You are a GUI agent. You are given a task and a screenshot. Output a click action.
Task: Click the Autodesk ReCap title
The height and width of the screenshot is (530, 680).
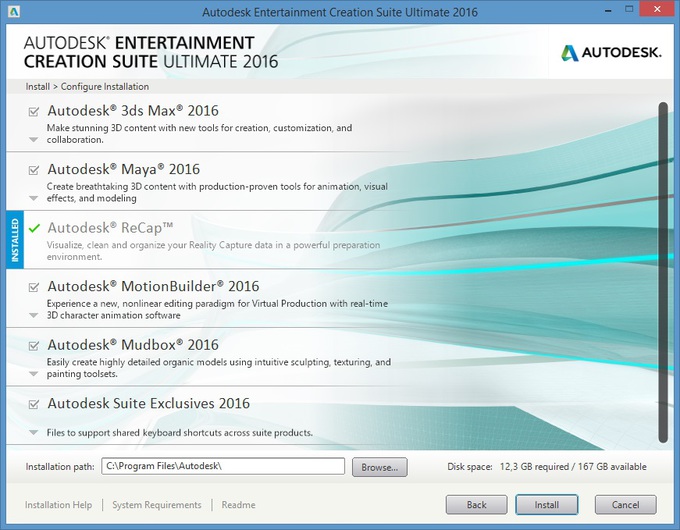click(110, 228)
